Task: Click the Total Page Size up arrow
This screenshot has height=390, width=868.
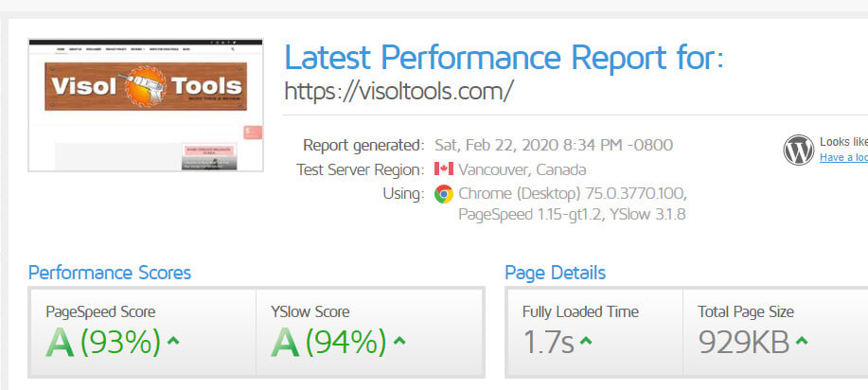Action: (801, 342)
